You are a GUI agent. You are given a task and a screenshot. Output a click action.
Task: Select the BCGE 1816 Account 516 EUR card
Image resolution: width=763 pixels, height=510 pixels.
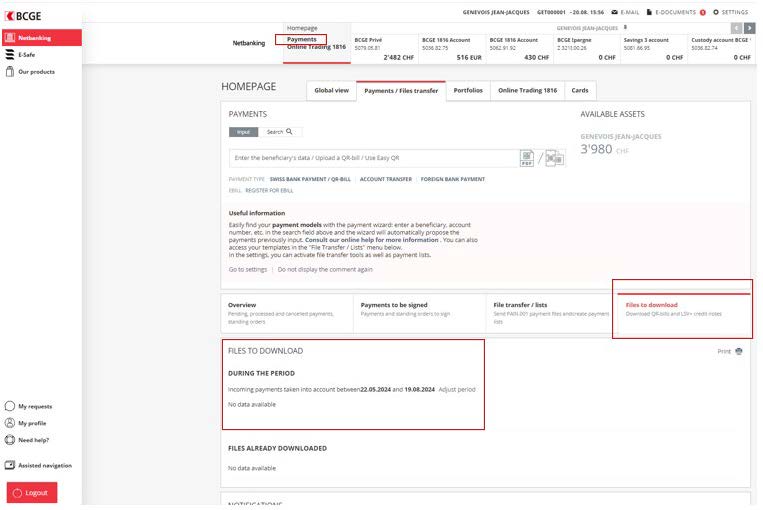452,49
